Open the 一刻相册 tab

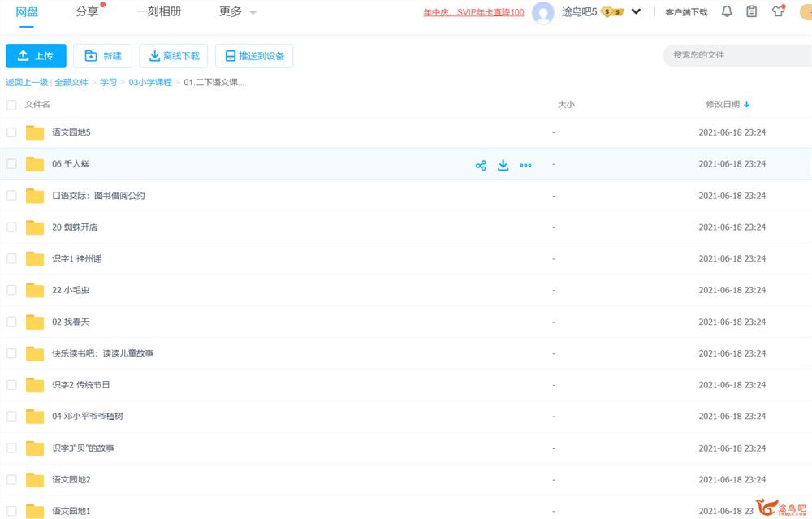(159, 12)
